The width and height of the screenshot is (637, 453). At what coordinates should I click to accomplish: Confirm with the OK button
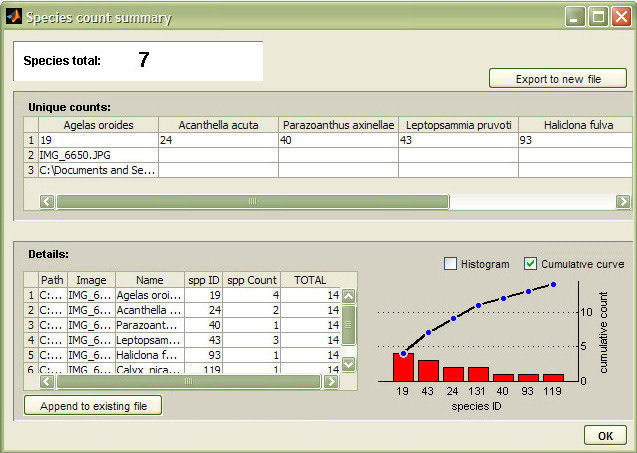click(x=605, y=435)
